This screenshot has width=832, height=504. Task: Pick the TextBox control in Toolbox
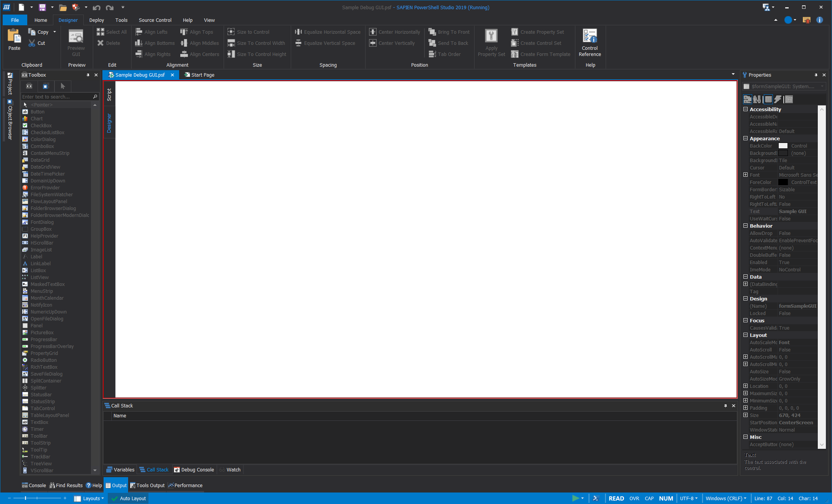coord(56,422)
